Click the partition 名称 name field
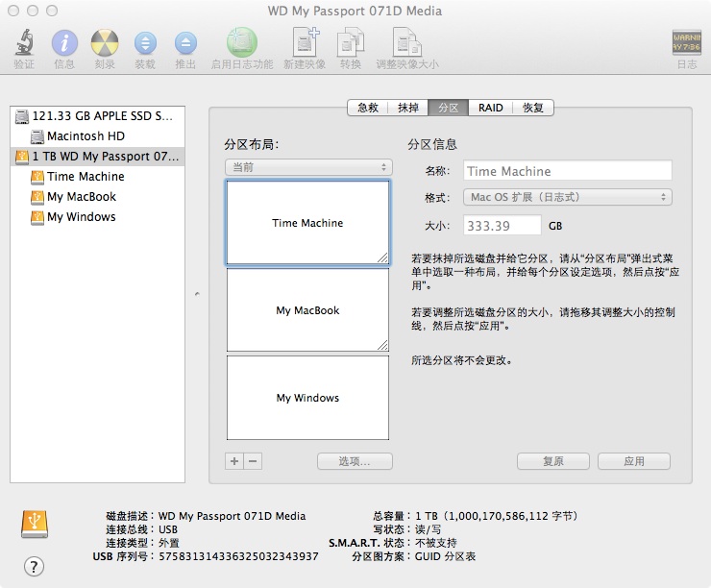The image size is (711, 588). 567,171
